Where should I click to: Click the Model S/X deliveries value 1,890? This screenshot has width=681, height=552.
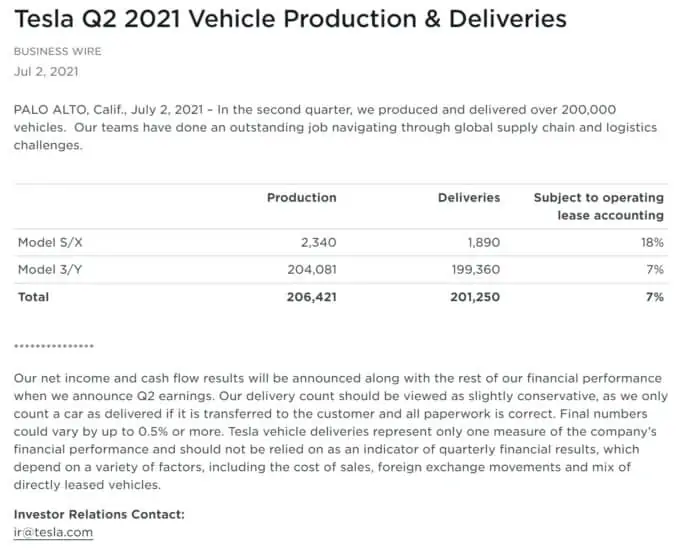(x=484, y=242)
